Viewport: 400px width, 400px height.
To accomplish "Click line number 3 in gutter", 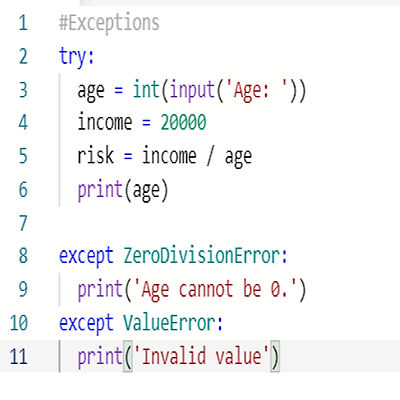I will coord(23,90).
